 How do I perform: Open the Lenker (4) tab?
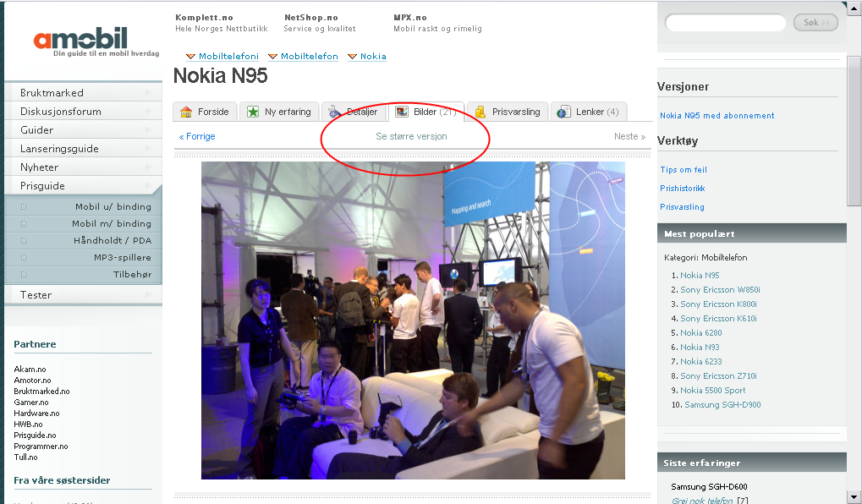pos(589,112)
